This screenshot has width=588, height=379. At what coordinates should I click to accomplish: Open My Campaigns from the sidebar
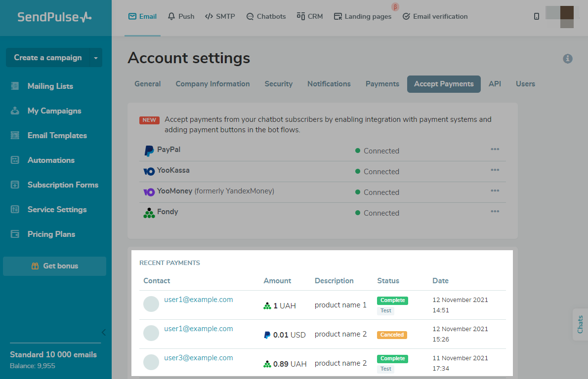(x=54, y=111)
